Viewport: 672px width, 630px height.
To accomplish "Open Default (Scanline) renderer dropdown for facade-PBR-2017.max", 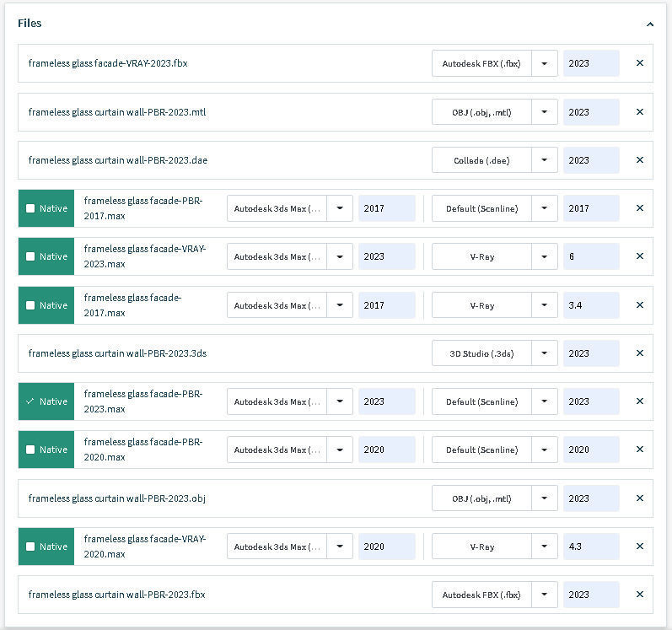I will (x=545, y=208).
